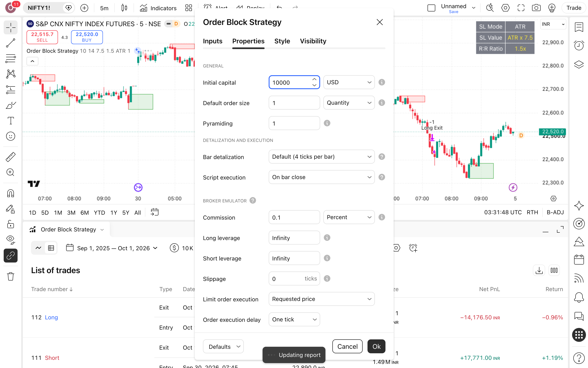The width and height of the screenshot is (588, 368).
Task: Open the Order execution delay dropdown
Action: coord(294,319)
